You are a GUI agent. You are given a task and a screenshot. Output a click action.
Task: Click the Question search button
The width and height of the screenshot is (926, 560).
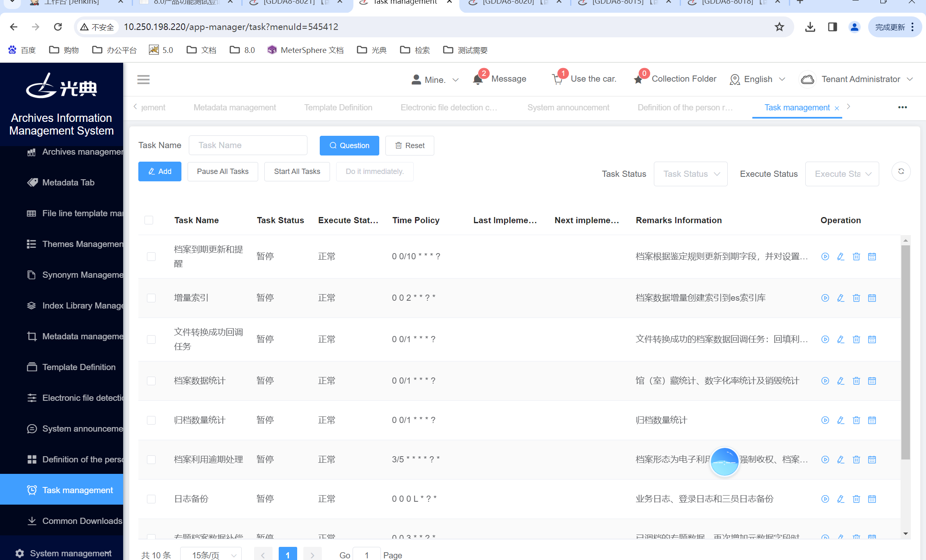click(349, 146)
